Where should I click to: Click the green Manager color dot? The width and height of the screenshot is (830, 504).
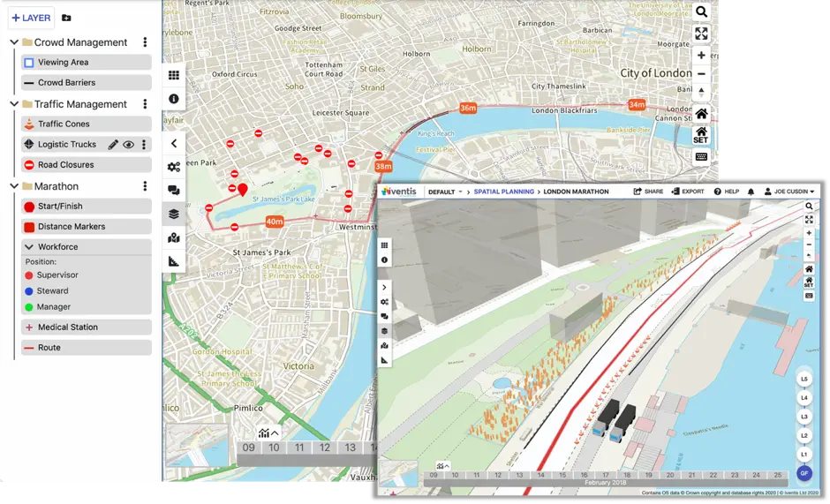29,307
